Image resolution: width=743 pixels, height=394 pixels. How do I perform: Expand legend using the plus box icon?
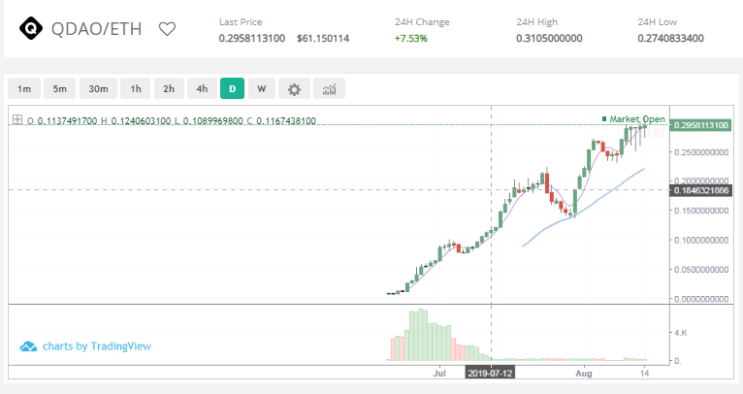18,119
